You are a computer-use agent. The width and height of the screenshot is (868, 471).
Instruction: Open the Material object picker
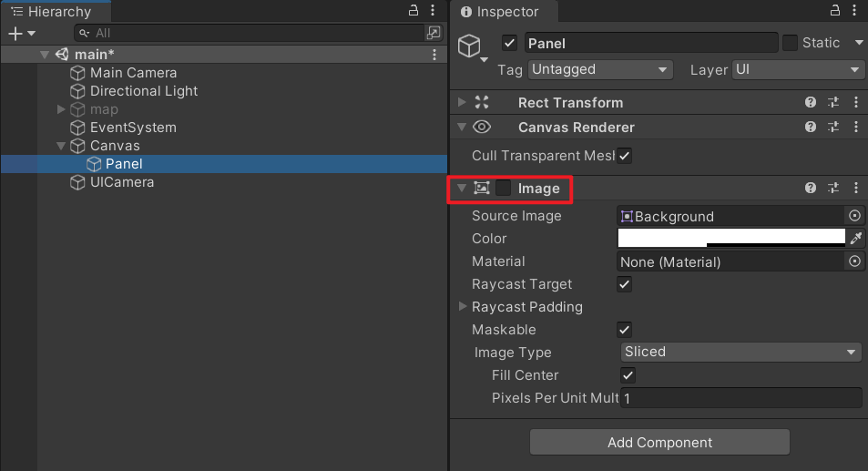click(x=854, y=261)
